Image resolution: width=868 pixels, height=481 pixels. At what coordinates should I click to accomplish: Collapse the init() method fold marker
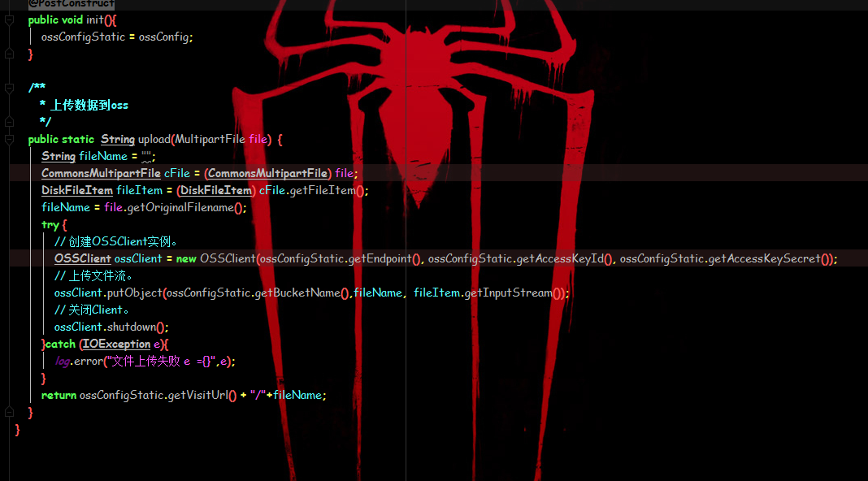point(10,20)
